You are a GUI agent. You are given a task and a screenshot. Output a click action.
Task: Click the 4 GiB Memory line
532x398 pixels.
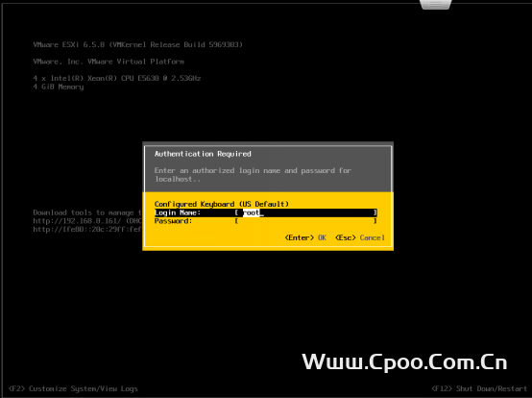(58, 87)
